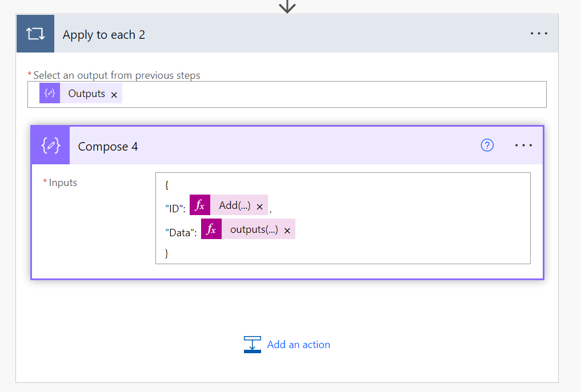The height and width of the screenshot is (392, 581).
Task: Click the Inputs label
Action: pos(63,183)
